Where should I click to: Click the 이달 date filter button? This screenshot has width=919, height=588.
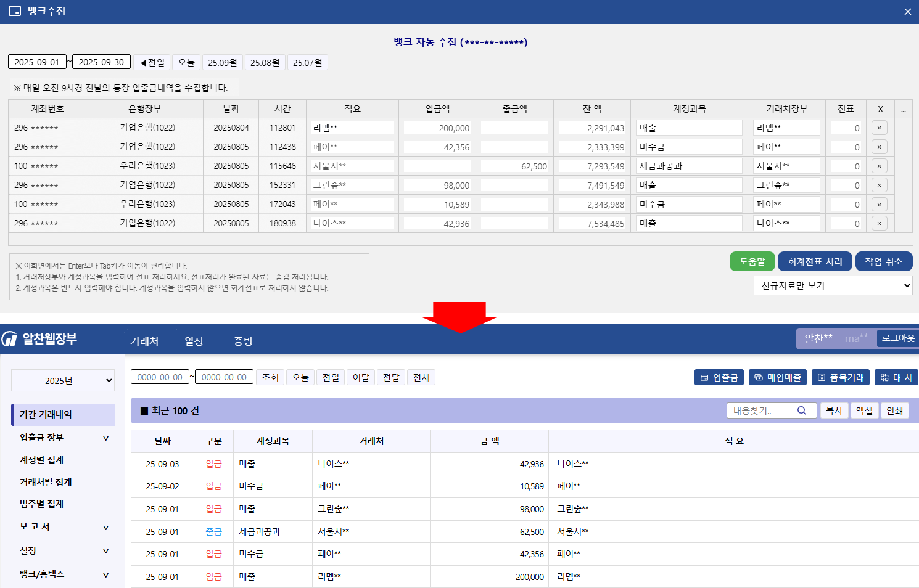tap(361, 377)
